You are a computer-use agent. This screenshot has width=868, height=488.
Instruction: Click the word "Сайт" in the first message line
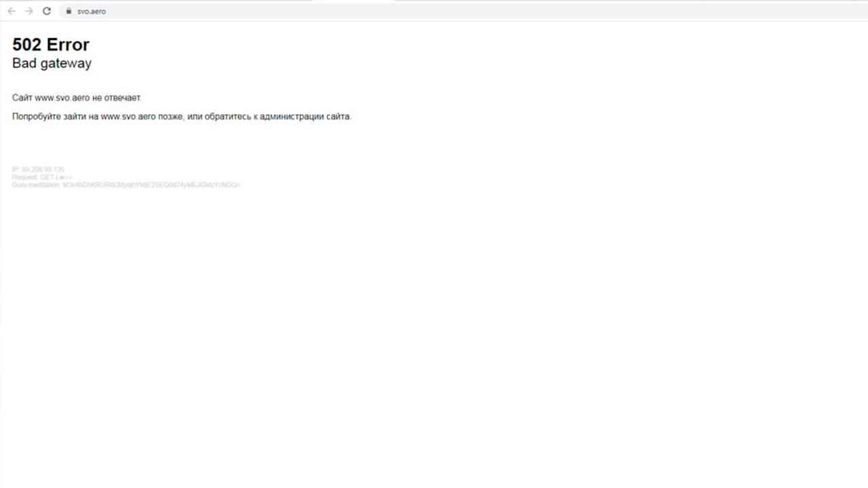point(22,98)
